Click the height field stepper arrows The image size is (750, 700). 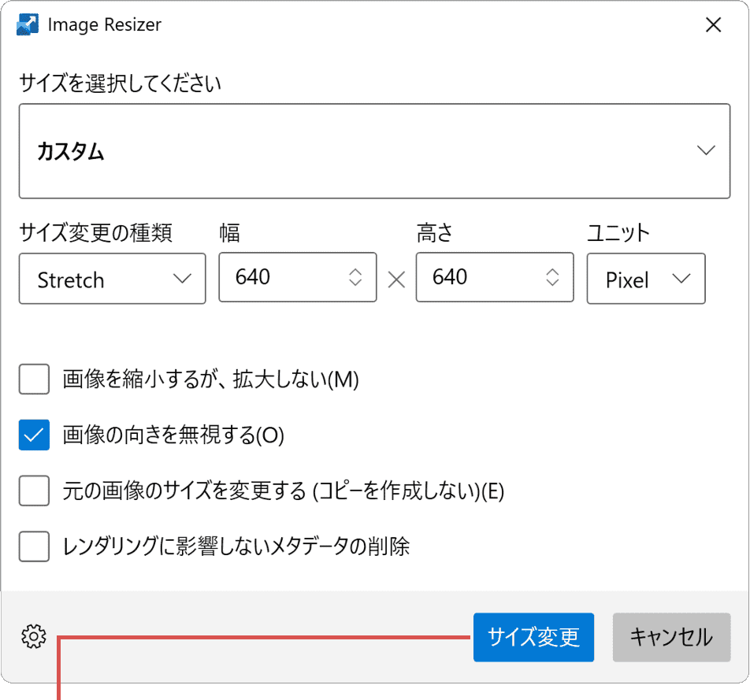552,277
